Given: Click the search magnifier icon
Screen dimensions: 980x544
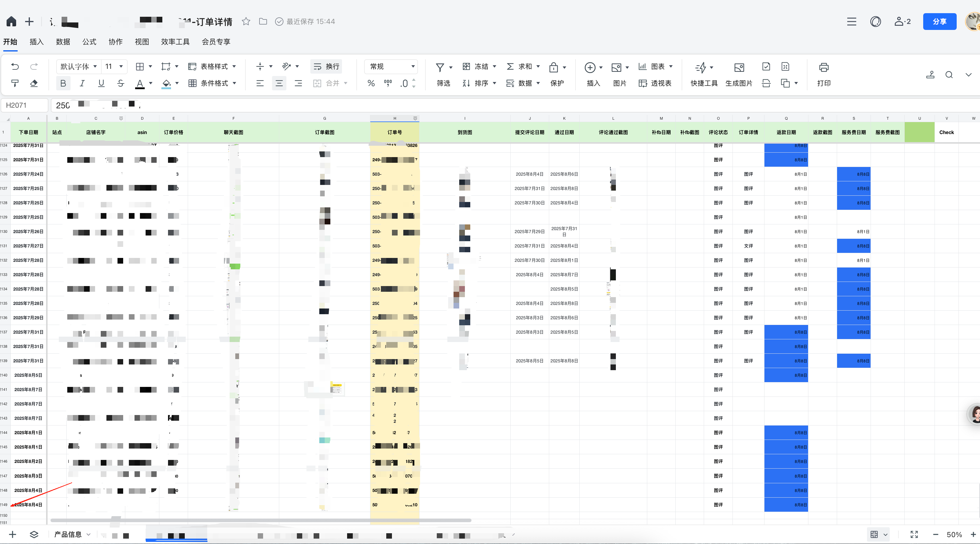Looking at the screenshot, I should pyautogui.click(x=949, y=75).
